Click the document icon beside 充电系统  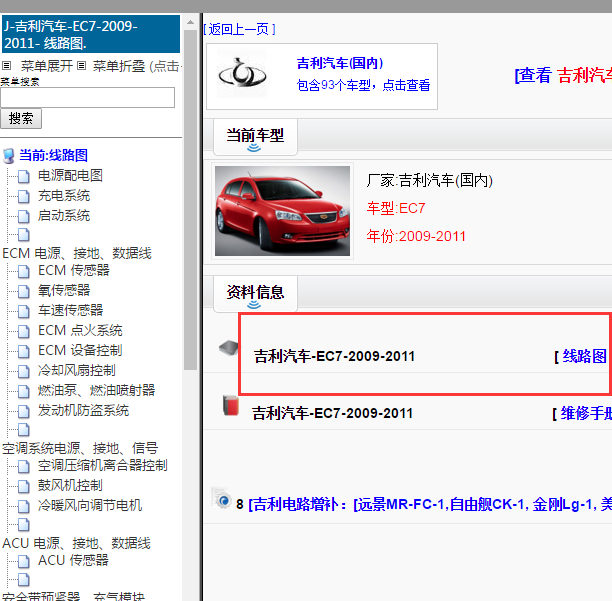coord(24,196)
